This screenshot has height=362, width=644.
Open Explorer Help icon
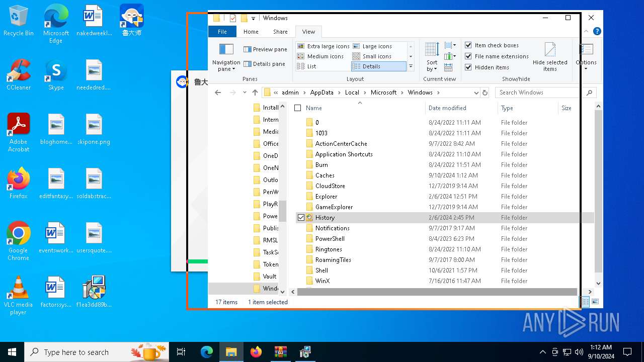coord(597,31)
